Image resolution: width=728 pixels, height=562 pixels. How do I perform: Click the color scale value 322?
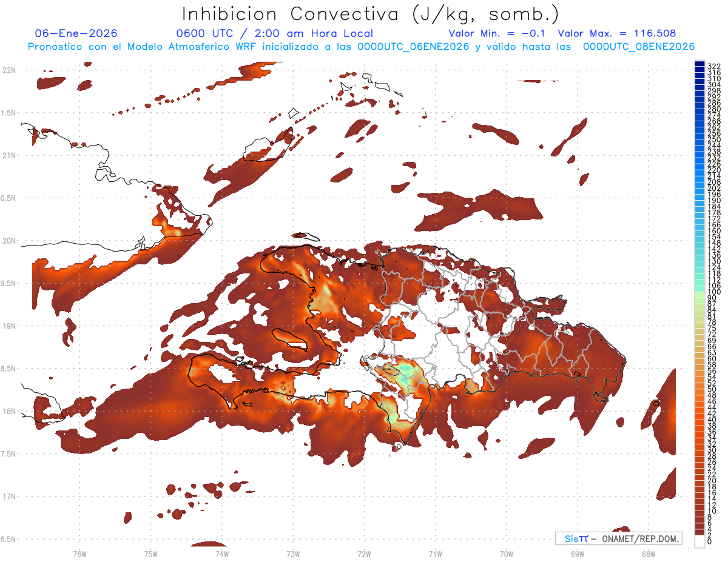click(x=714, y=66)
